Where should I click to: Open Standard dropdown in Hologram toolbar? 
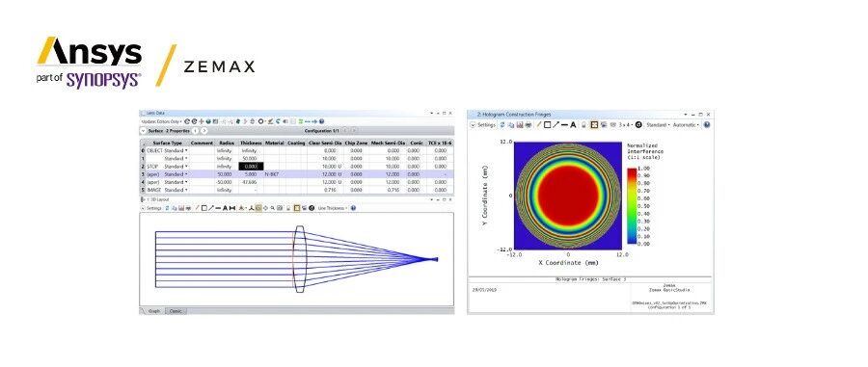coord(657,125)
